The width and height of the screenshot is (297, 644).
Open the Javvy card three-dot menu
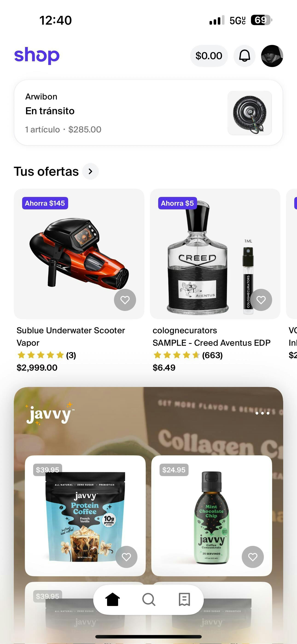(x=262, y=413)
